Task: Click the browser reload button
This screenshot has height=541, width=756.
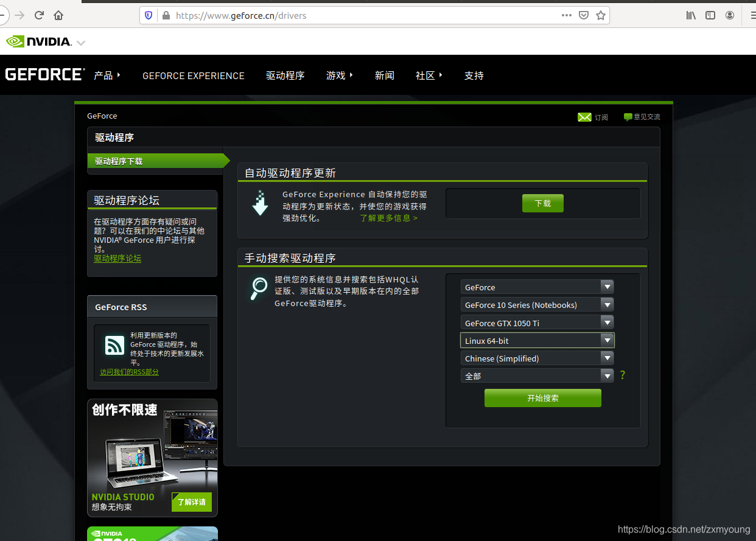Action: tap(39, 15)
